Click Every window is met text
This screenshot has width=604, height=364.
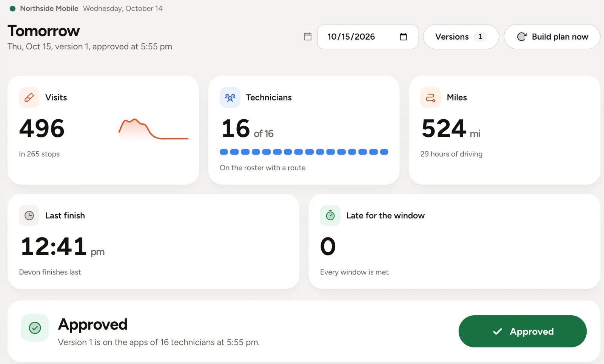354,272
